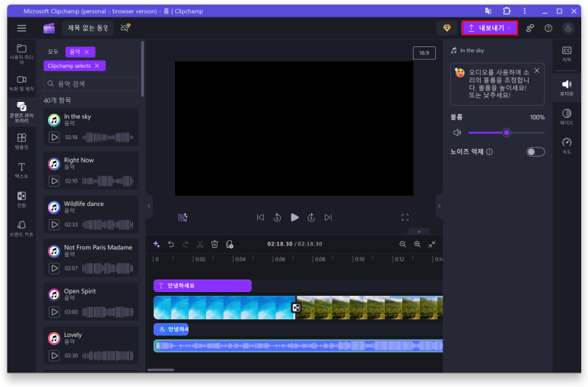
Task: Select the music audio clip on timeline
Action: 298,346
